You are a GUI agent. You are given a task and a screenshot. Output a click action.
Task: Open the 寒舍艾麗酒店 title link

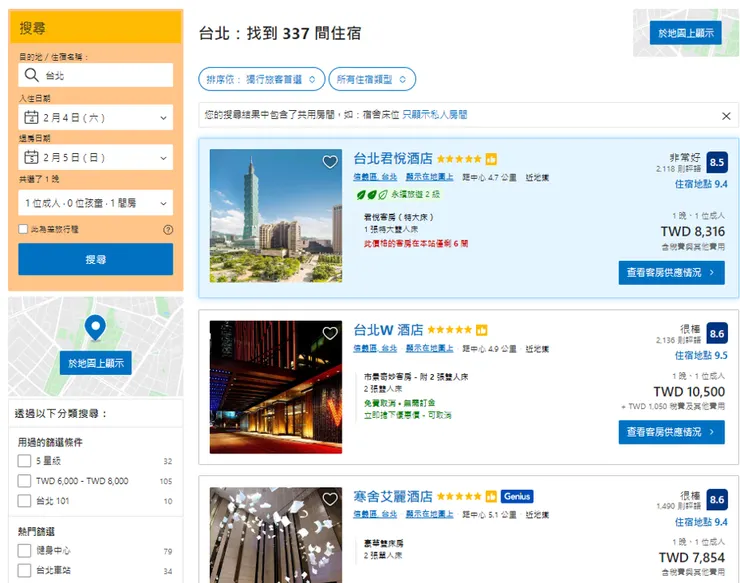click(x=393, y=496)
